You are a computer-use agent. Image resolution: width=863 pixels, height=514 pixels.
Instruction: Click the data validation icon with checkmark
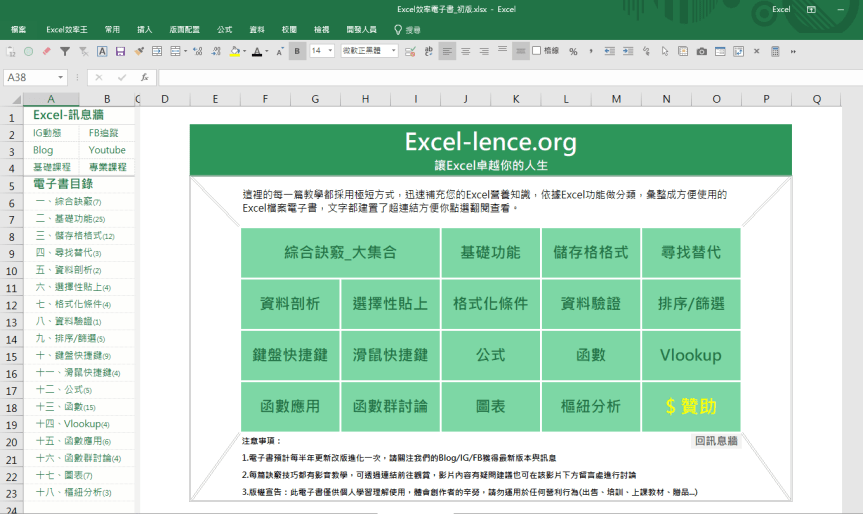pyautogui.click(x=410, y=51)
